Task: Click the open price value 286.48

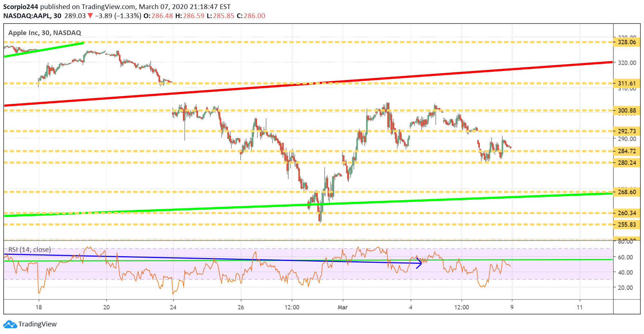Action: click(x=162, y=16)
